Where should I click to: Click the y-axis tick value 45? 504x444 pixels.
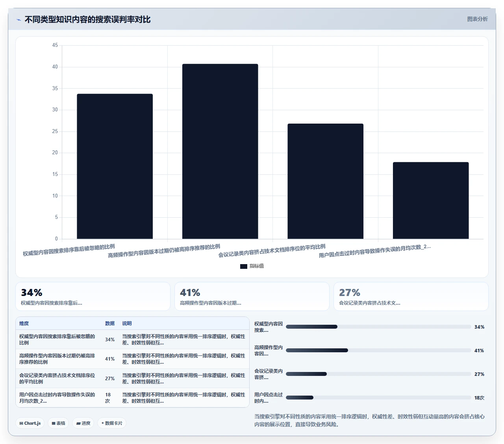(55, 45)
